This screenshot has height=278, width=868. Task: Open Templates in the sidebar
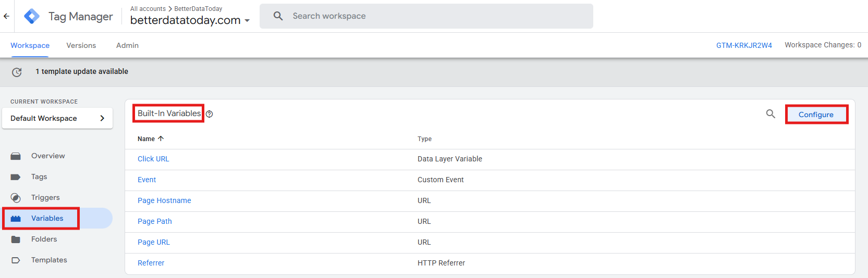(x=49, y=260)
